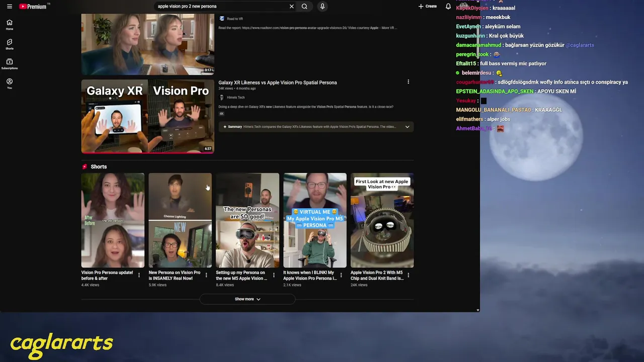Open Road to VR channel link

coord(235,19)
